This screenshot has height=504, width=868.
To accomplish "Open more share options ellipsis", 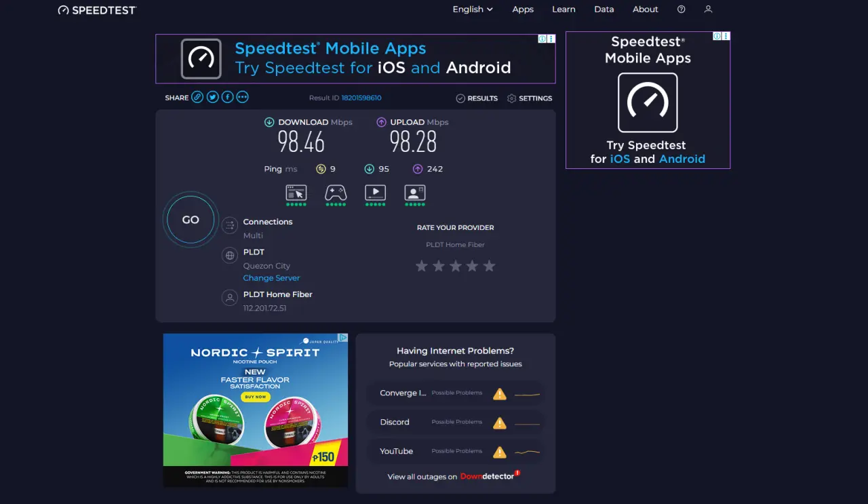I will [x=242, y=97].
